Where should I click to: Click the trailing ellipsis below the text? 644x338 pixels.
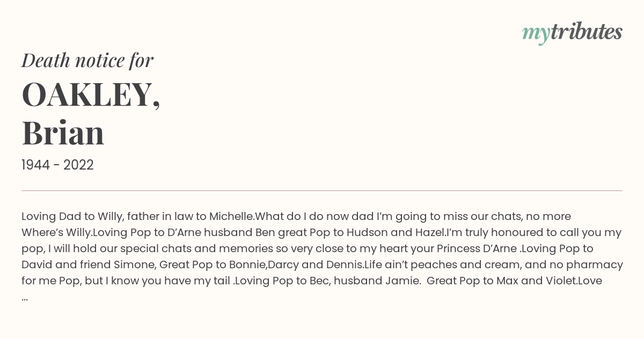click(x=25, y=298)
